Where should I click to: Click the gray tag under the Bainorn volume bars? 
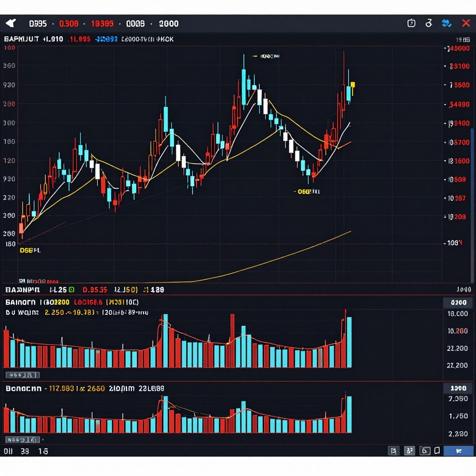point(22,375)
